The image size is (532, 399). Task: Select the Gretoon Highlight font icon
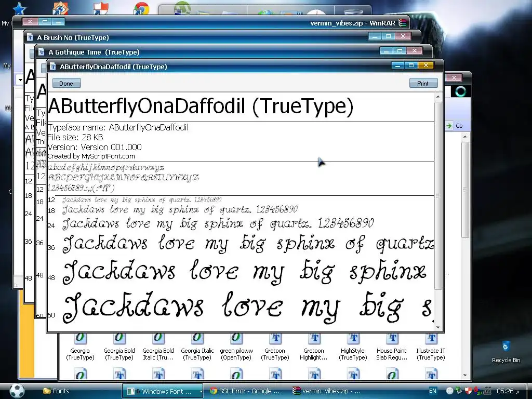(x=314, y=347)
